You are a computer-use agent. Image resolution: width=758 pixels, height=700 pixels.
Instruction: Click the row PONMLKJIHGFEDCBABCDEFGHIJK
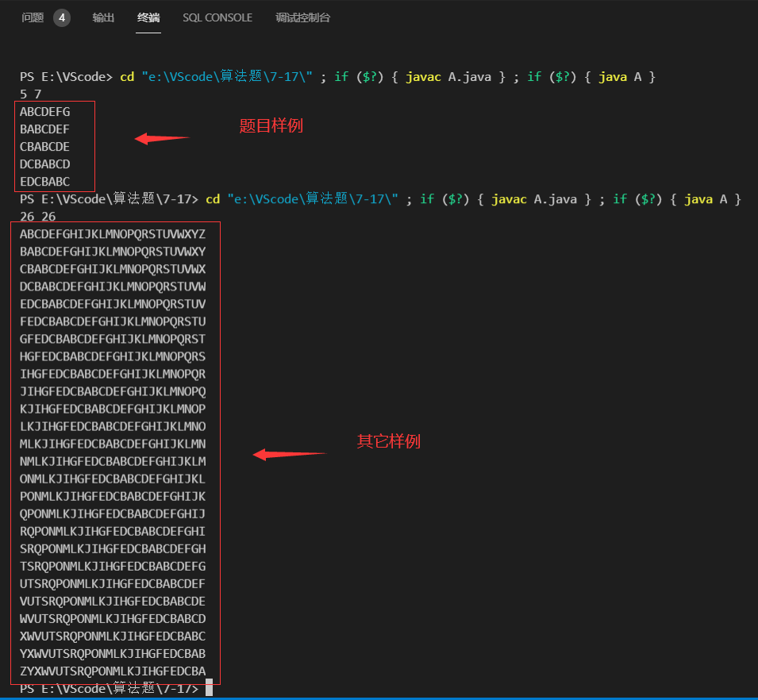113,496
